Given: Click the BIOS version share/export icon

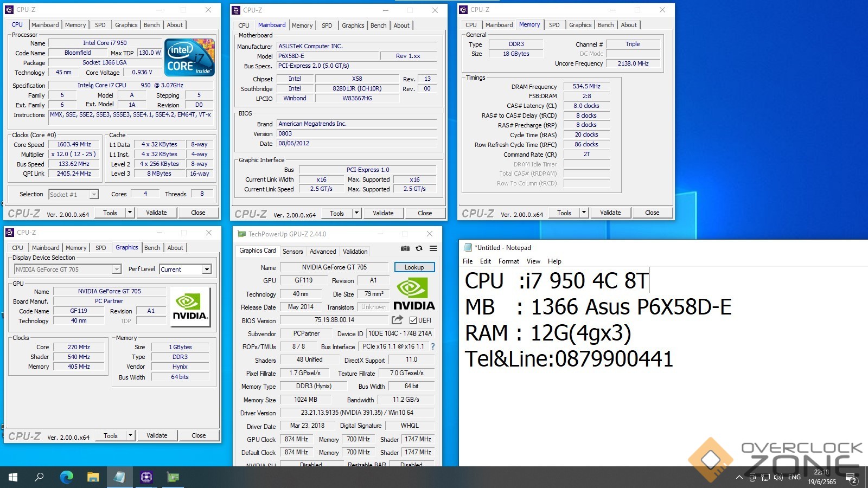Looking at the screenshot, I should click(x=397, y=320).
